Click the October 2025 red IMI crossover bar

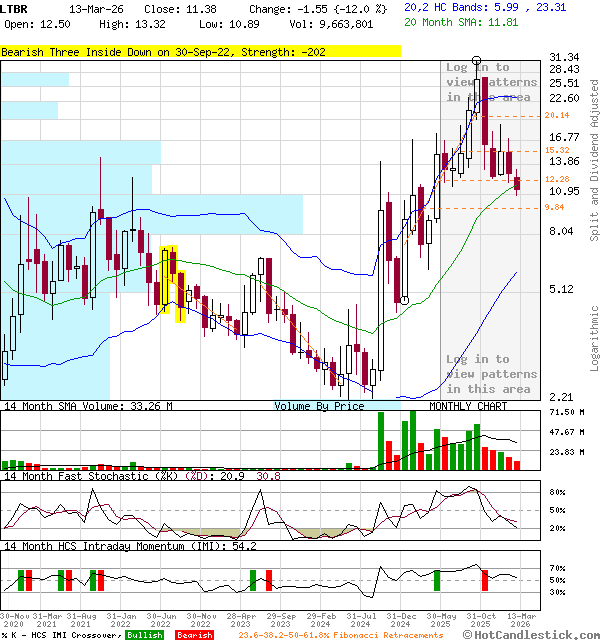point(484,580)
